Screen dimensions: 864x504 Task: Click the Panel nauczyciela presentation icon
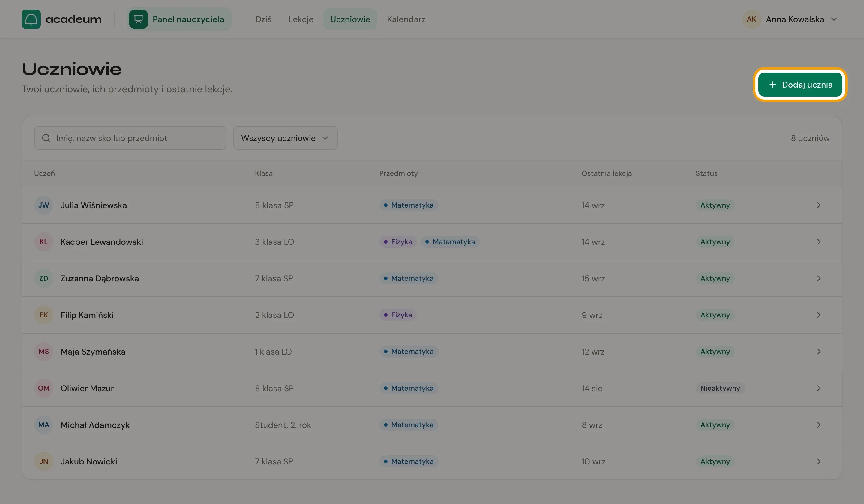pos(139,19)
